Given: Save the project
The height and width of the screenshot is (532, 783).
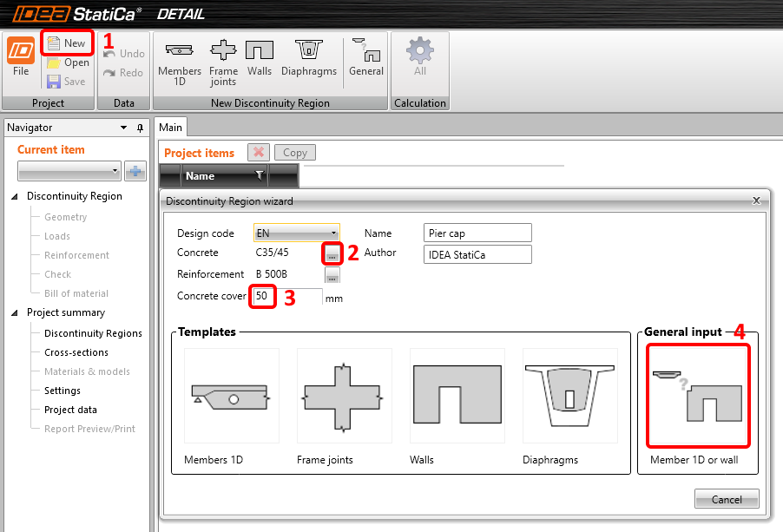Looking at the screenshot, I should [67, 81].
